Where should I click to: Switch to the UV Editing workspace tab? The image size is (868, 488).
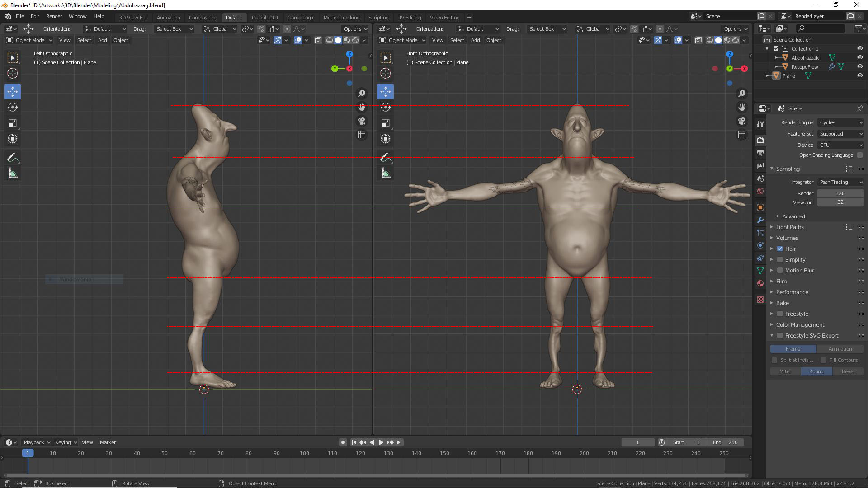click(409, 18)
